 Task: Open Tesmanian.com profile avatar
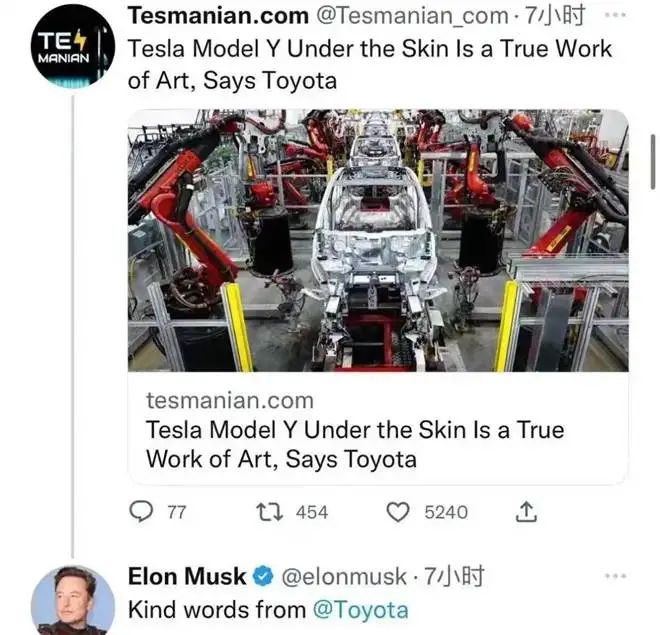[72, 46]
